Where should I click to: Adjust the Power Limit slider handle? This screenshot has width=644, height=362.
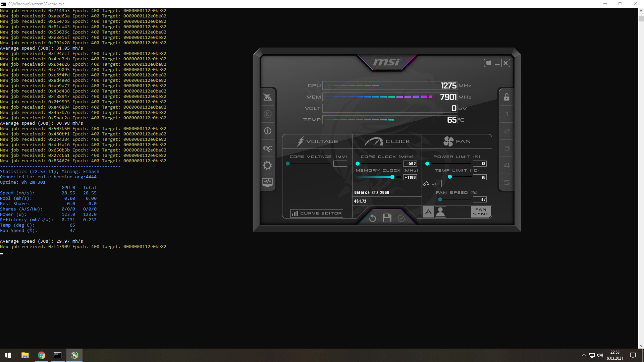(427, 164)
